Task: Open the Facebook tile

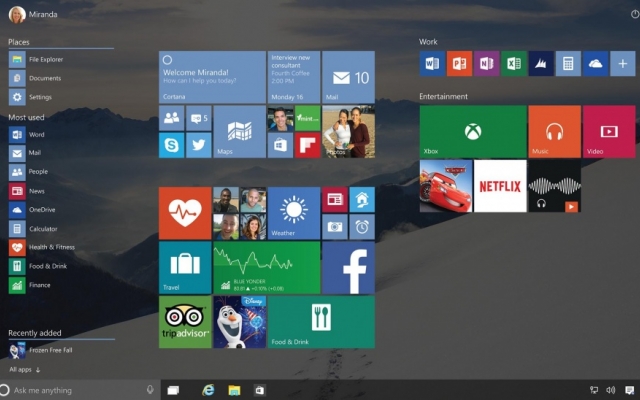Action: tap(349, 268)
